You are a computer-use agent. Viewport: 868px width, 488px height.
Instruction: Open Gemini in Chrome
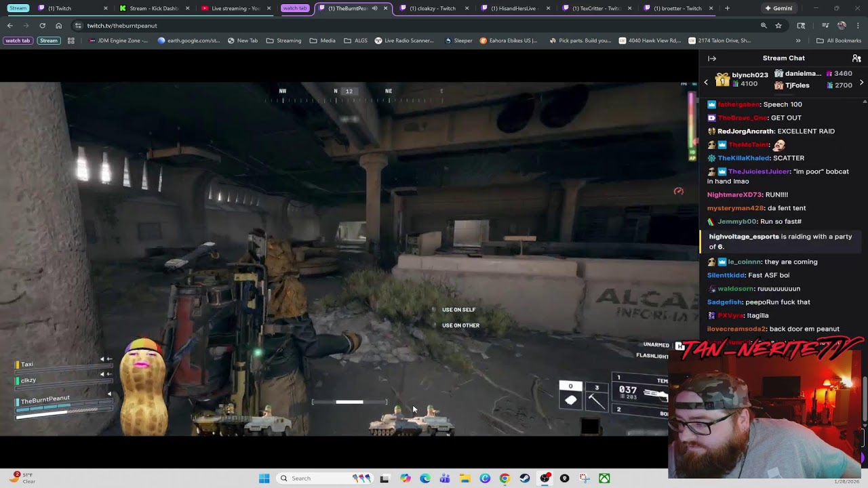778,8
